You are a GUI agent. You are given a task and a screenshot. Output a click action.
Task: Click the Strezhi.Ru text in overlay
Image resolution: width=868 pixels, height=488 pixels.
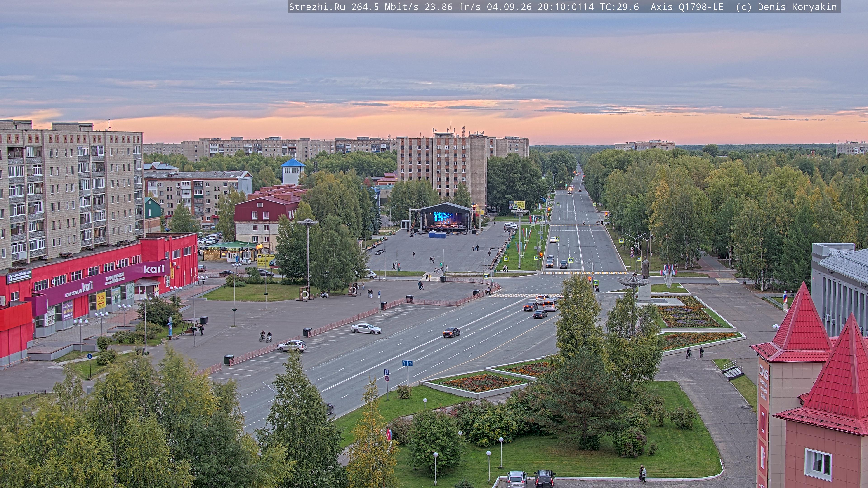click(x=317, y=7)
